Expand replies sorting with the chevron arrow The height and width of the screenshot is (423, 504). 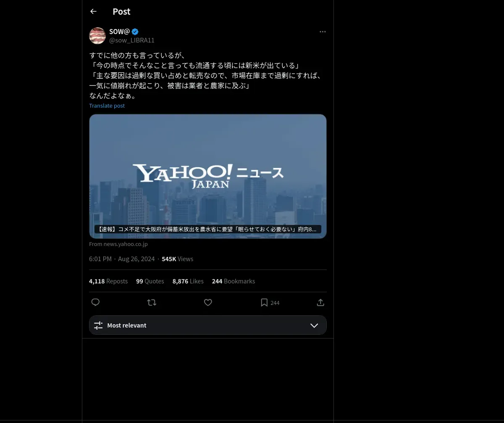[314, 325]
